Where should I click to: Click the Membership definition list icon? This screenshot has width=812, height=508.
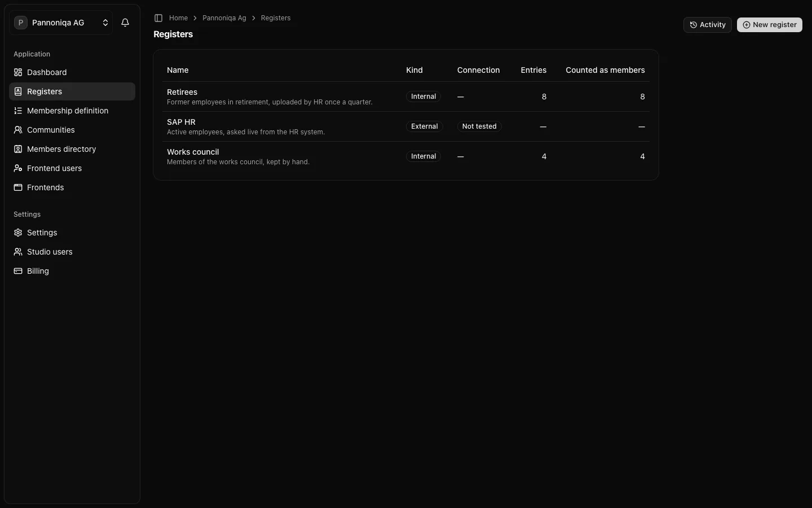tap(18, 111)
